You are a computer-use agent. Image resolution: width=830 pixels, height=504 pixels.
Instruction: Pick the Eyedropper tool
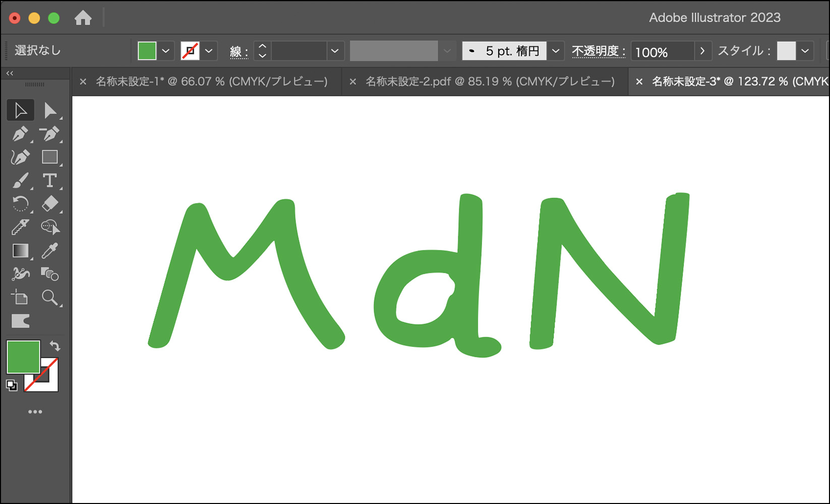pyautogui.click(x=49, y=250)
